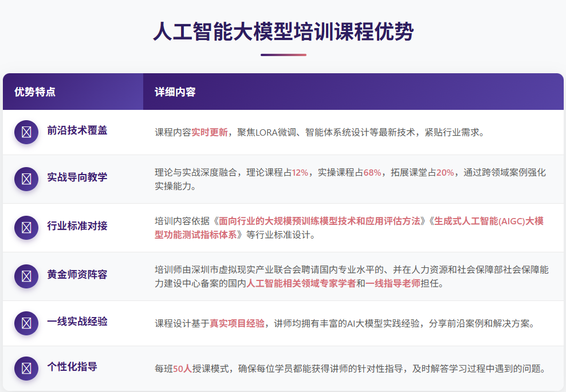This screenshot has width=566, height=392.
Task: Click the icon beside 实战导向教学
Action: [x=26, y=179]
